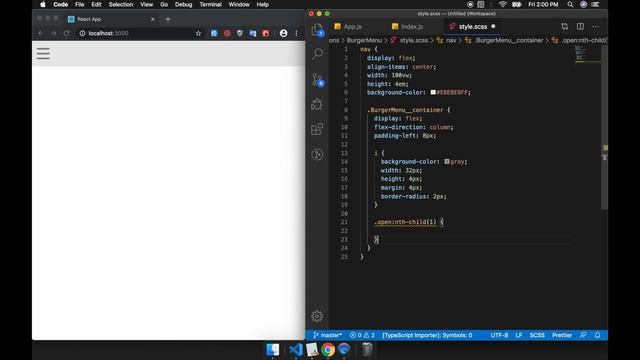Click the Prettier status bar item
This screenshot has height=360, width=640.
pyautogui.click(x=562, y=335)
